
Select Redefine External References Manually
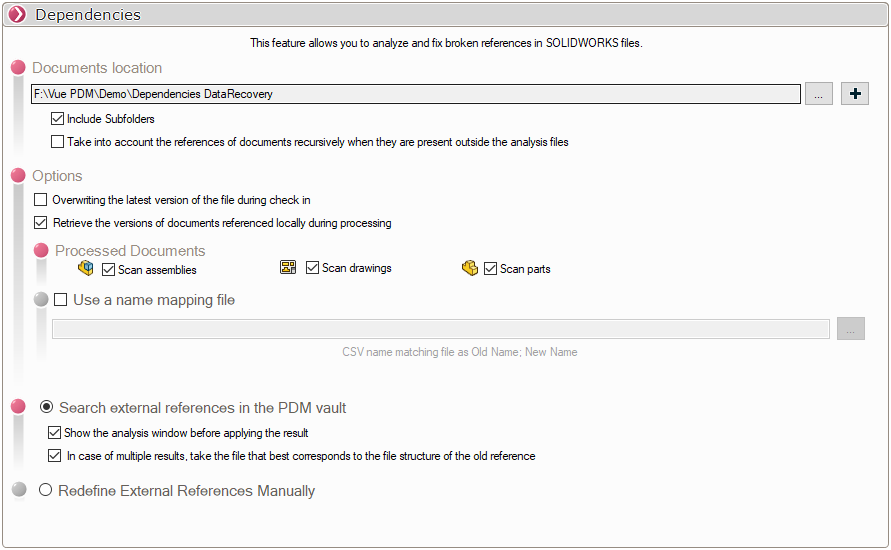click(45, 491)
